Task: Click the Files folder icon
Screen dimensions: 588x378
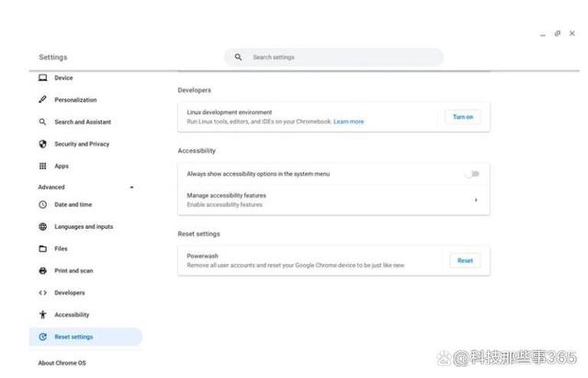Action: pyautogui.click(x=43, y=248)
